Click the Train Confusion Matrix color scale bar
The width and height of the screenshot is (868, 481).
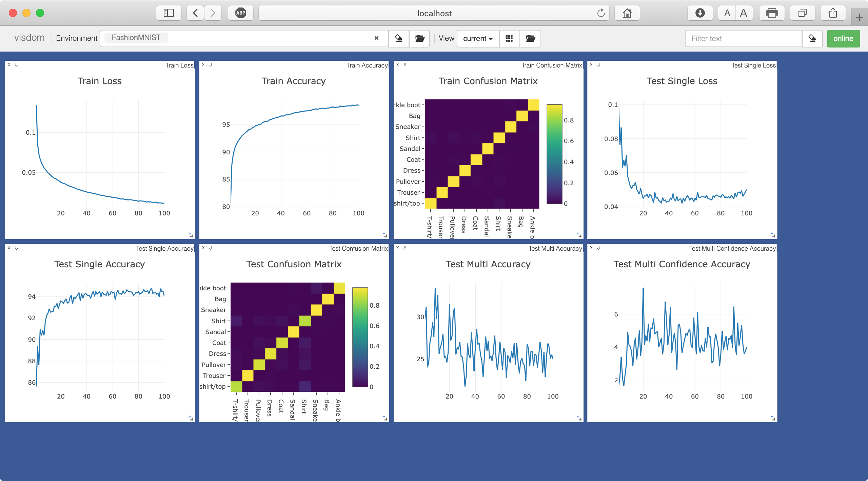point(554,154)
